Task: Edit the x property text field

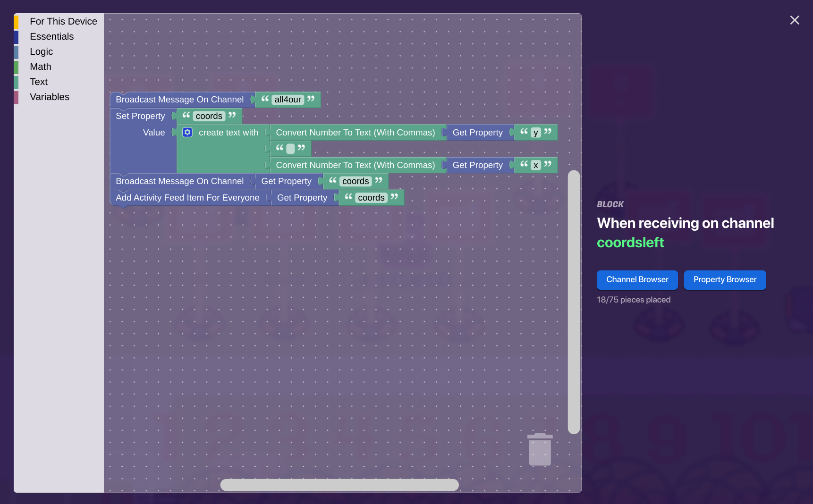Action: 535,165
